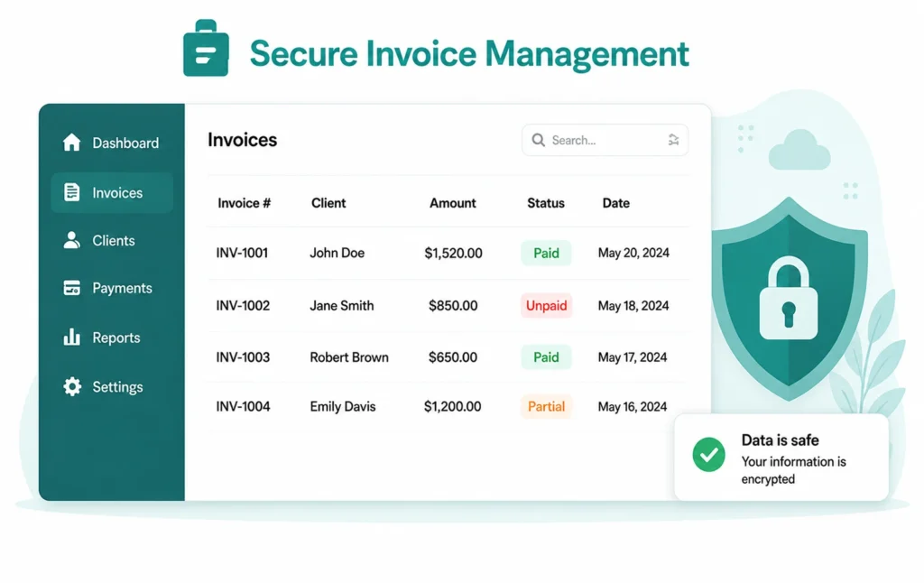Click the Partial badge for Emily Davis
This screenshot has width=924, height=583.
pyautogui.click(x=546, y=406)
